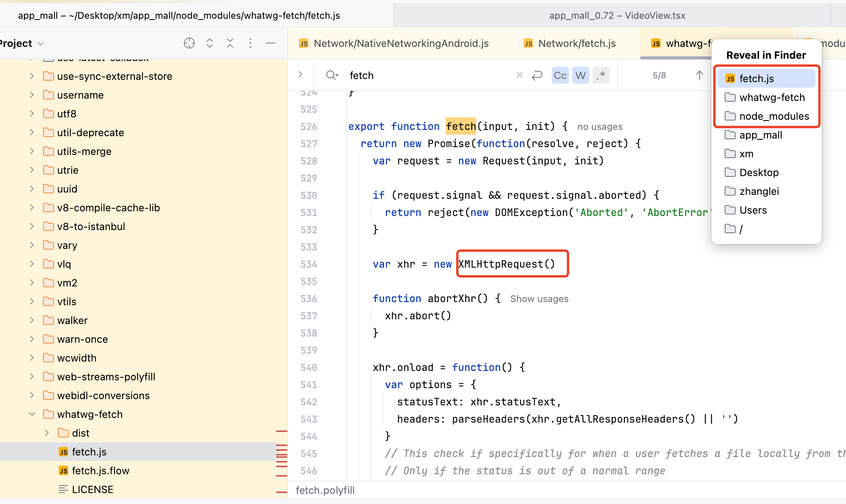Click the expand all tree icon
Image resolution: width=846 pixels, height=504 pixels.
coord(210,43)
